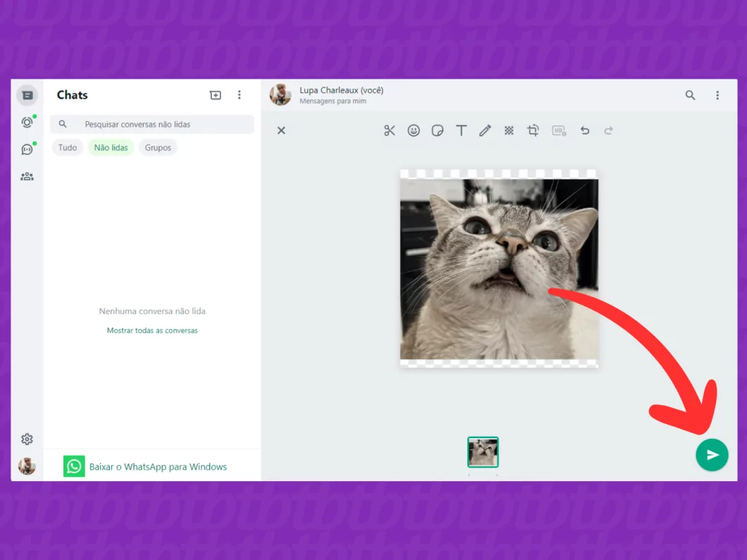Close the image editor with X
Viewport: 747px width, 560px height.
coord(281,130)
